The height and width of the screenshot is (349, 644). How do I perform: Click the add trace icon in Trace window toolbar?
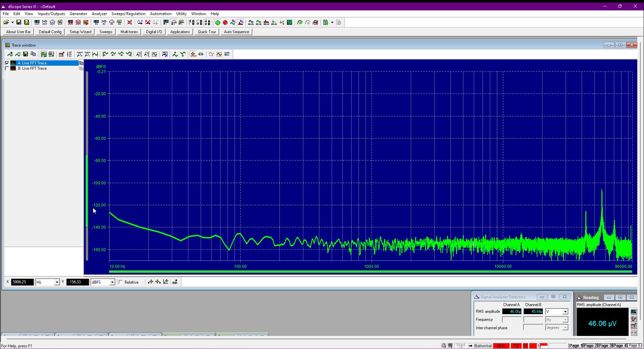click(10, 54)
